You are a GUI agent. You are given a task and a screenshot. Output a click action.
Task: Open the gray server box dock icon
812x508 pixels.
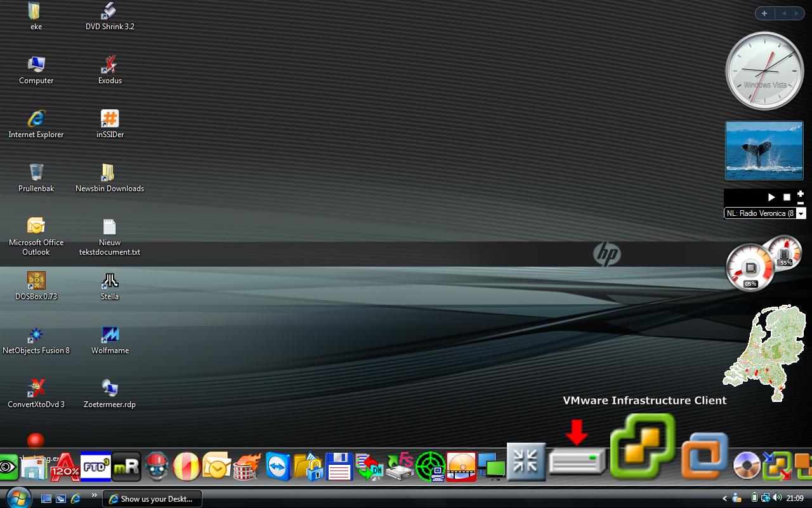577,461
